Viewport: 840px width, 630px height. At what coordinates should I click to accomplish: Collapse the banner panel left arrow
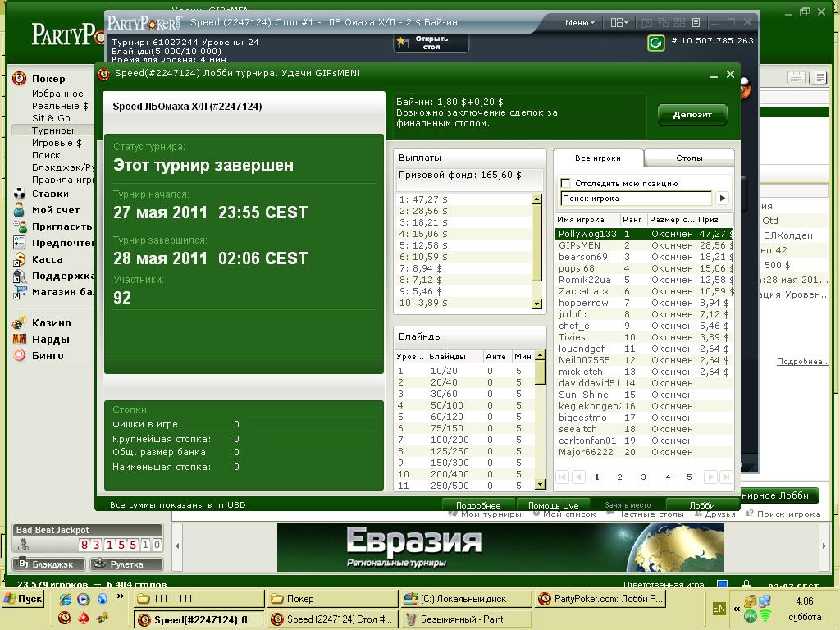pyautogui.click(x=176, y=546)
